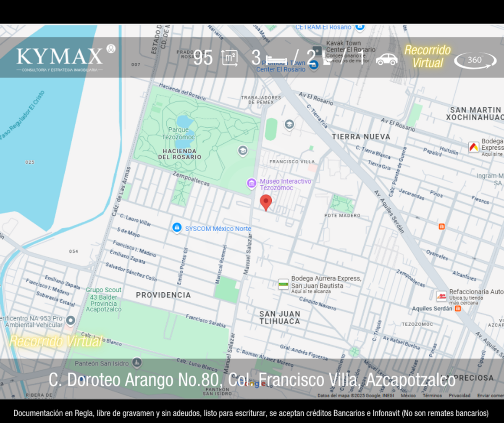Click the PDTE MADERO label
504x423 pixels.
[342, 215]
